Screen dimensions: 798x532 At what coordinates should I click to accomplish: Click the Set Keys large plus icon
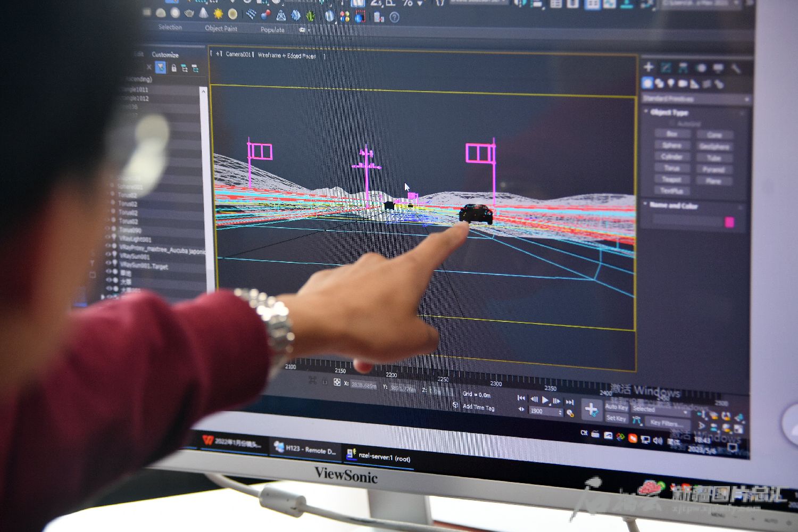pyautogui.click(x=591, y=409)
